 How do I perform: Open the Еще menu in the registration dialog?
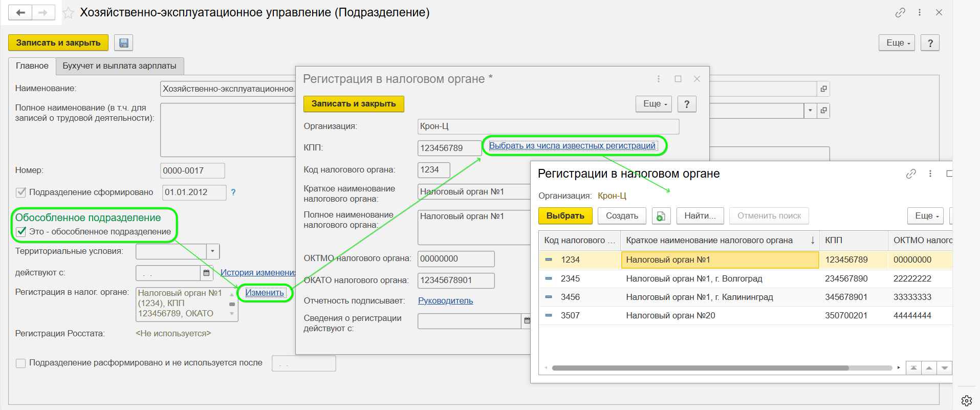(x=654, y=104)
